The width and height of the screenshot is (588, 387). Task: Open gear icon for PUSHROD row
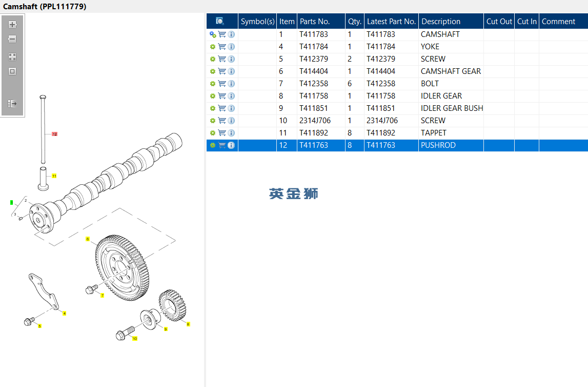pyautogui.click(x=213, y=145)
